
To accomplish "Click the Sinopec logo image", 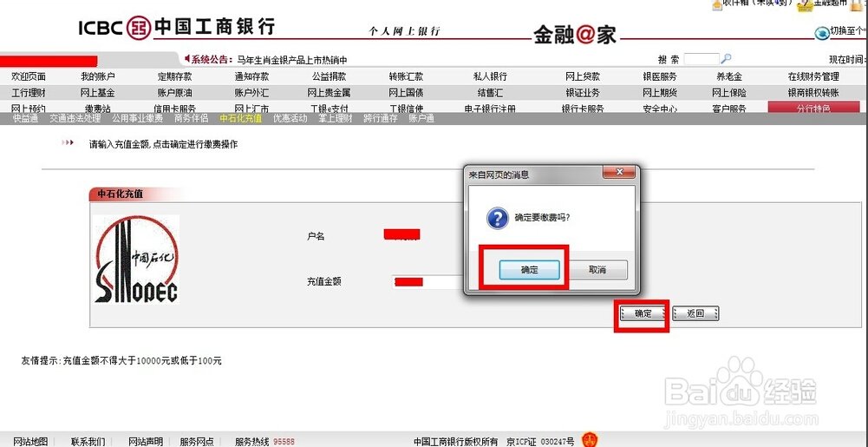I will coord(137,259).
